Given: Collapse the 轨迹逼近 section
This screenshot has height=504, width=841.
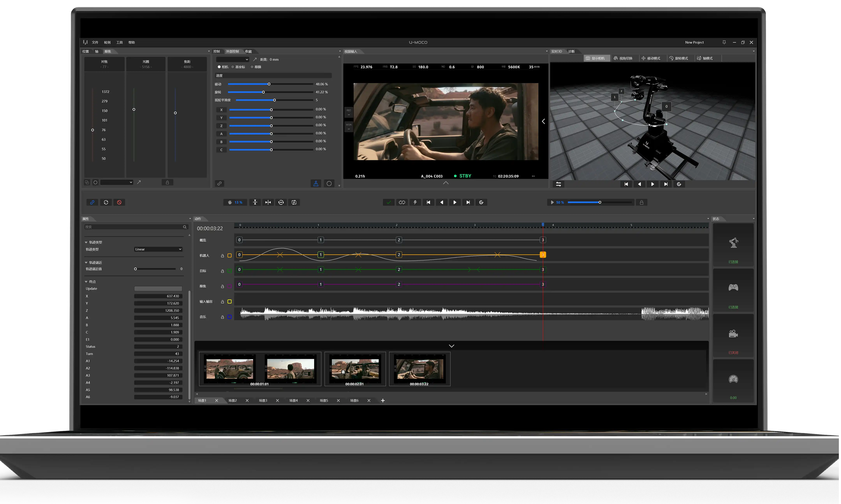Looking at the screenshot, I should 86,263.
